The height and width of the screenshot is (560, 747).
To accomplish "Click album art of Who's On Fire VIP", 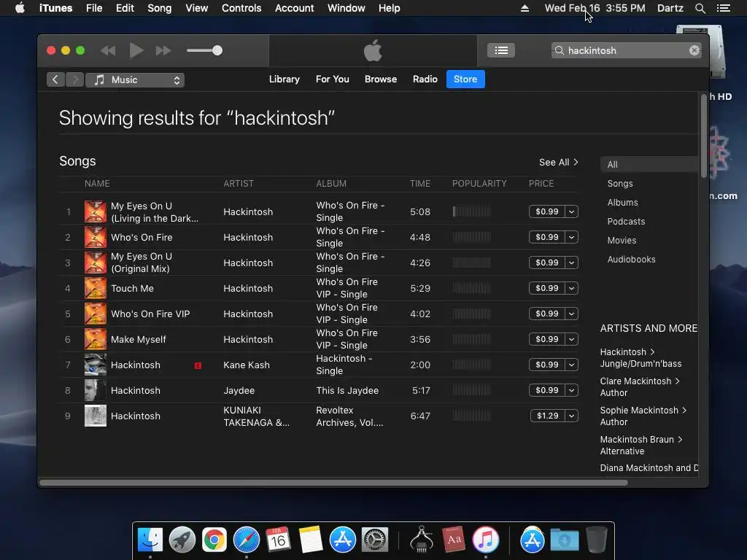I will pyautogui.click(x=96, y=314).
